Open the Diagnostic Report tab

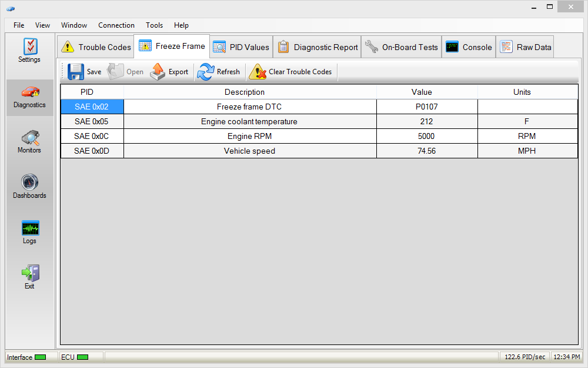coord(318,47)
